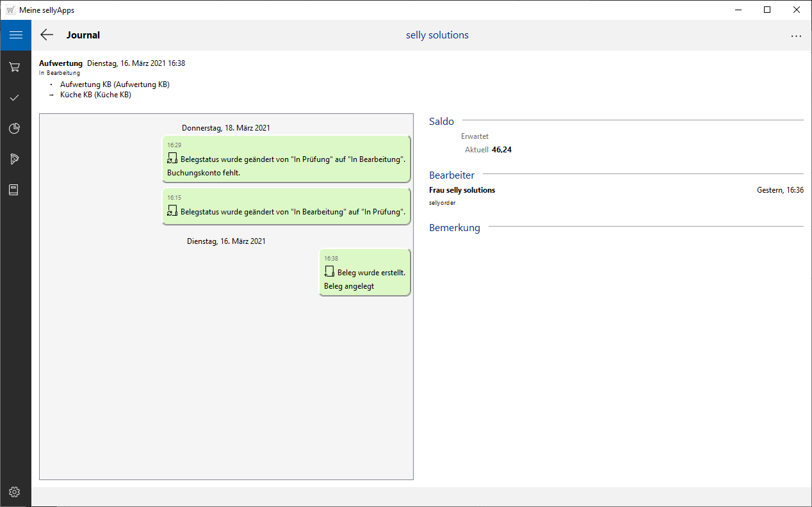Viewport: 812px width, 507px height.
Task: Open the shopping cart section in sidebar
Action: (15, 67)
